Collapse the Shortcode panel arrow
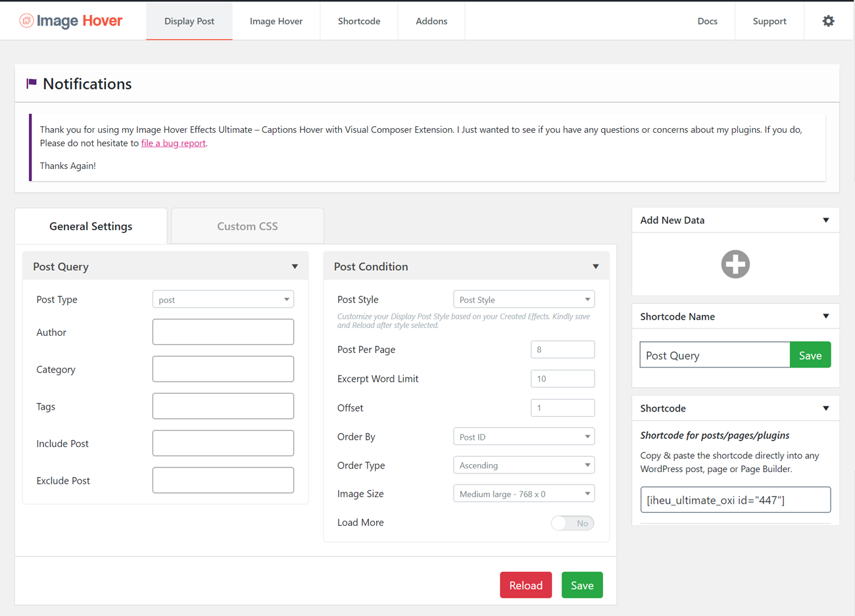Image resolution: width=855 pixels, height=616 pixels. click(826, 408)
